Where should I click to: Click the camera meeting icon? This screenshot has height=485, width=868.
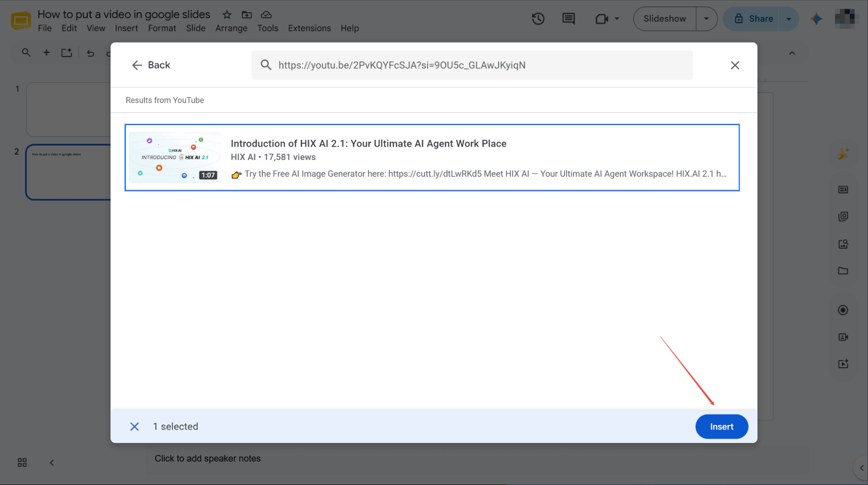click(601, 19)
